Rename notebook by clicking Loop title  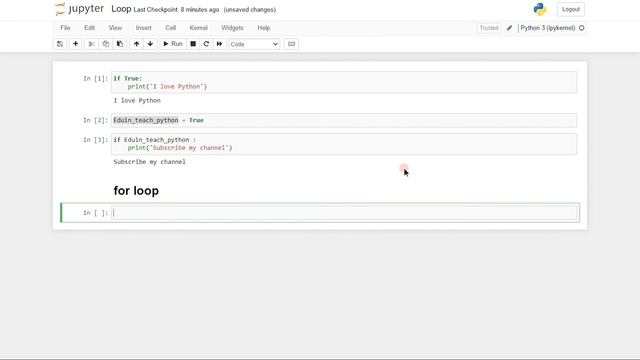(x=121, y=9)
